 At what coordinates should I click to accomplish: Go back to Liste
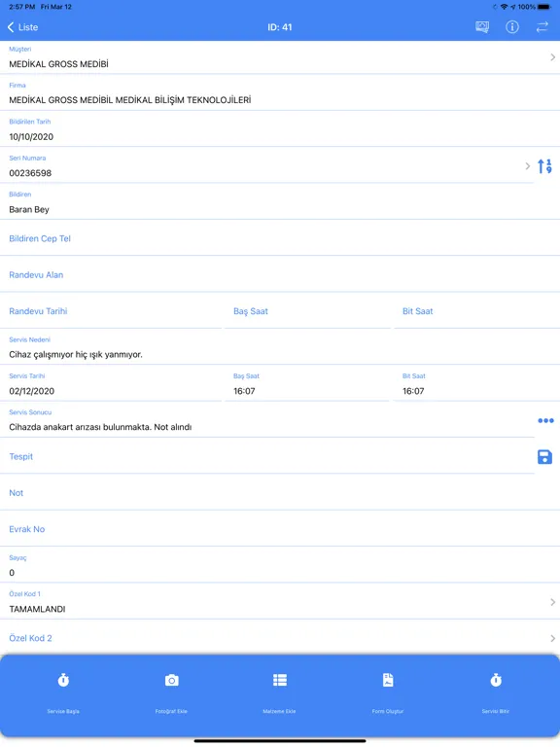22,27
